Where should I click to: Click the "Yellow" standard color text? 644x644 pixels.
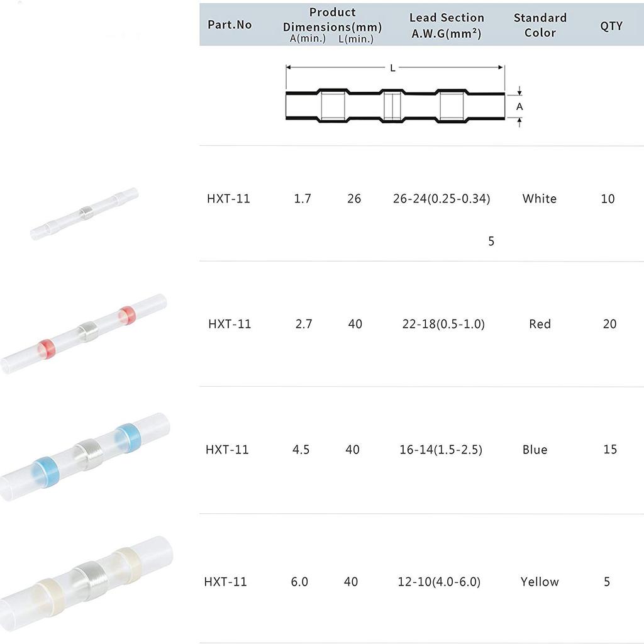(x=540, y=582)
